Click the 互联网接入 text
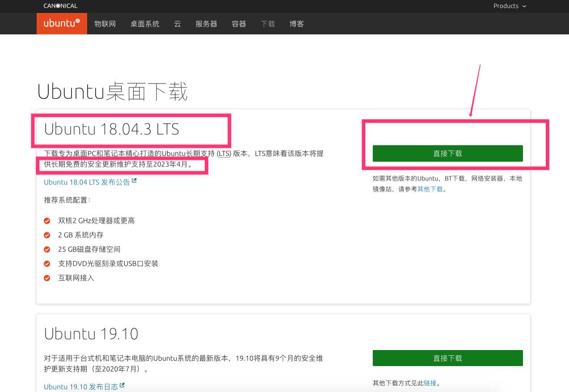This screenshot has width=569, height=392. pos(76,278)
